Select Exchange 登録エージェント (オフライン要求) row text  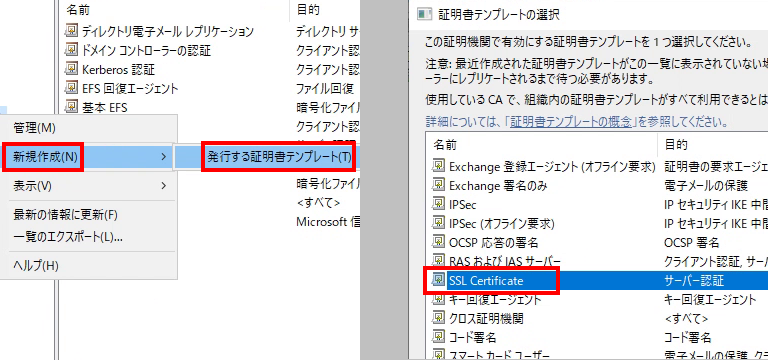[x=552, y=167]
